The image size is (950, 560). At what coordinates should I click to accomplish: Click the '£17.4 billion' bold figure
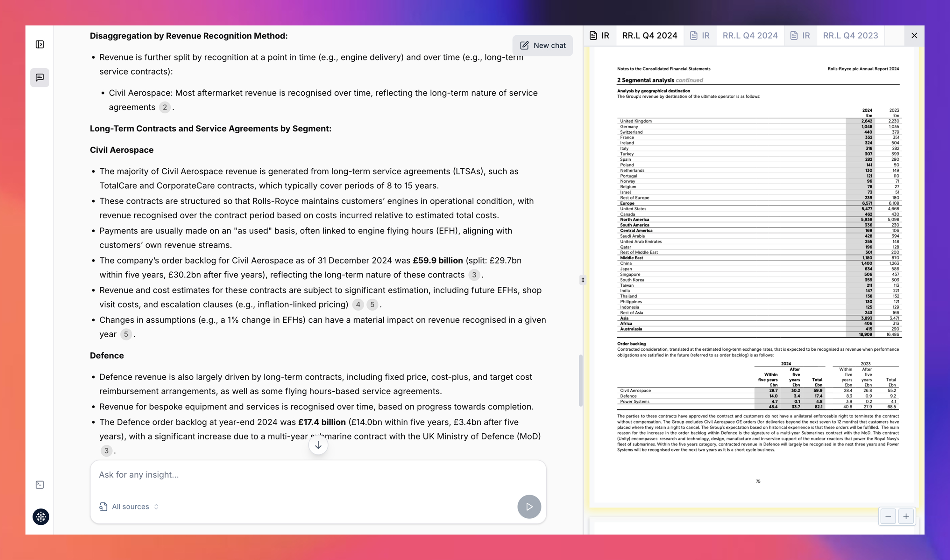coord(322,422)
